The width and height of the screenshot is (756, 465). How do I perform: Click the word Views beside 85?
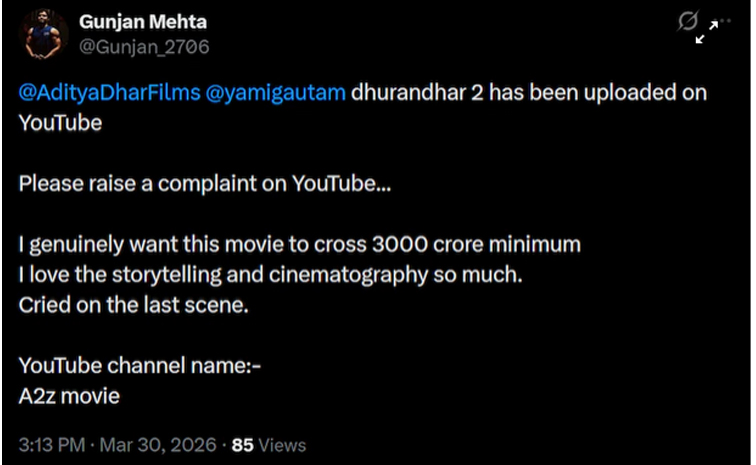(x=283, y=444)
